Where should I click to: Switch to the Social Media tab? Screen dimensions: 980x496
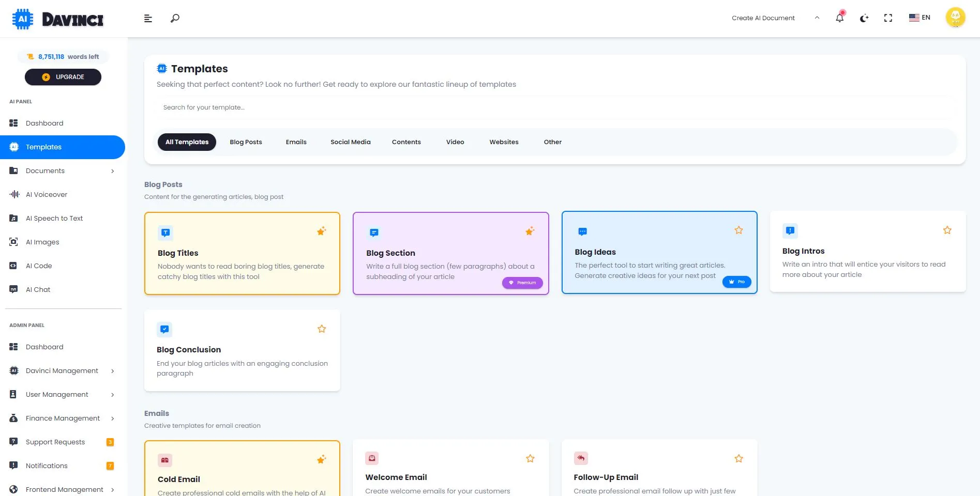[350, 142]
